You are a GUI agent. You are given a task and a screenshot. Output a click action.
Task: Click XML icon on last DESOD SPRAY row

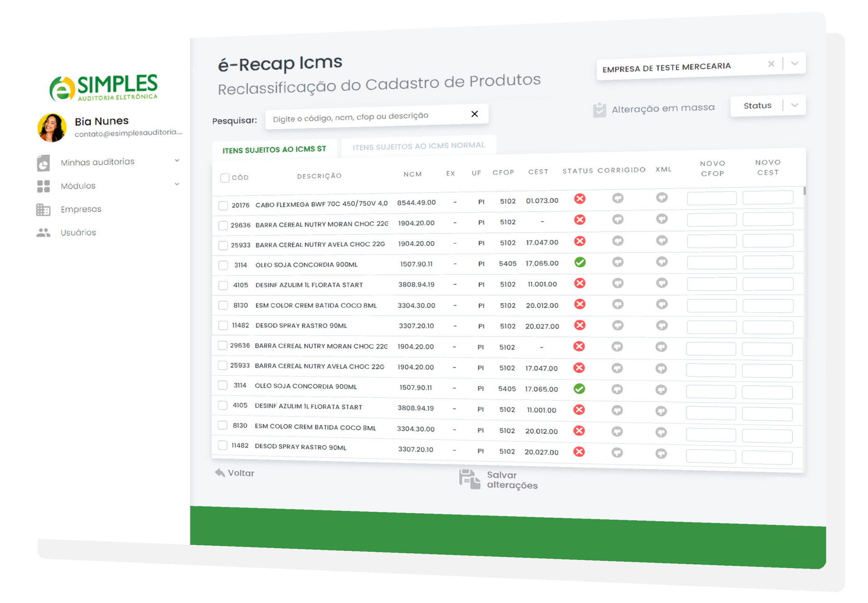point(661,453)
